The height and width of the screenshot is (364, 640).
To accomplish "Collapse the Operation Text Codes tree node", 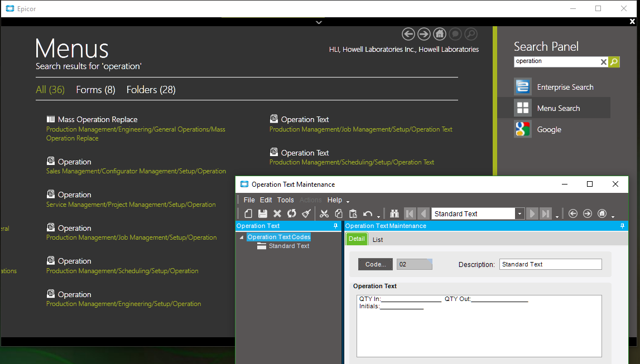I will click(x=242, y=237).
